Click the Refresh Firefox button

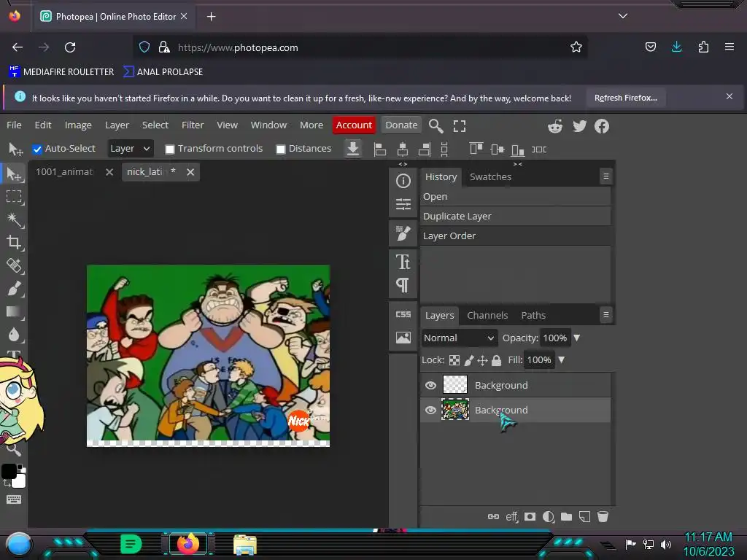coord(625,98)
